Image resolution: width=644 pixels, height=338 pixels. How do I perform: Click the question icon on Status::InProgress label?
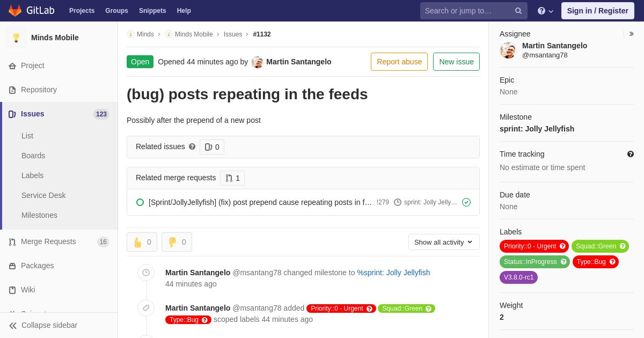click(563, 262)
